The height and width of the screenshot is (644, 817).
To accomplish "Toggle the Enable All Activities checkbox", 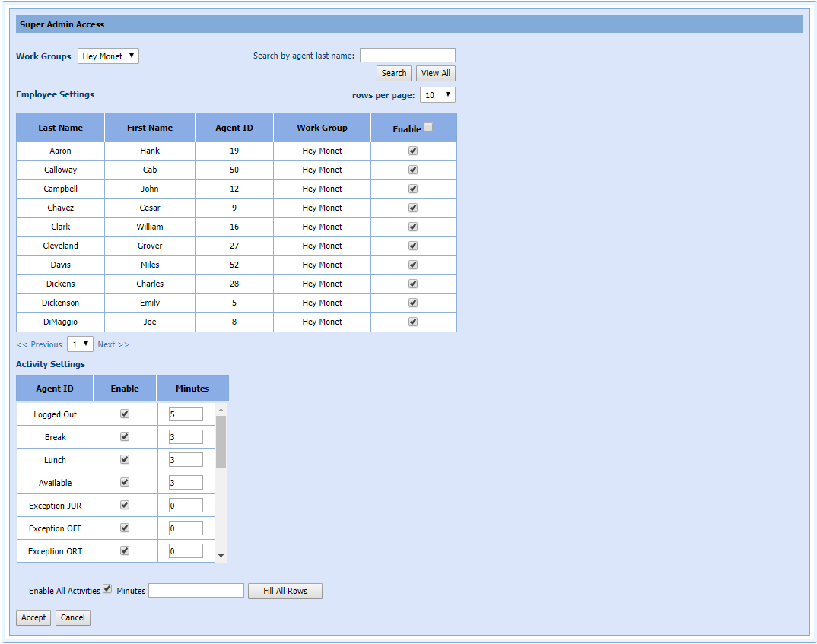I will (107, 588).
